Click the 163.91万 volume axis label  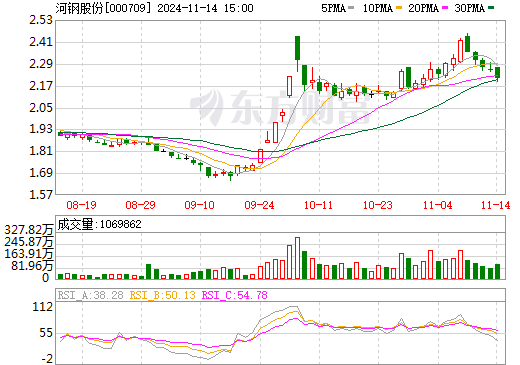[x=29, y=254]
